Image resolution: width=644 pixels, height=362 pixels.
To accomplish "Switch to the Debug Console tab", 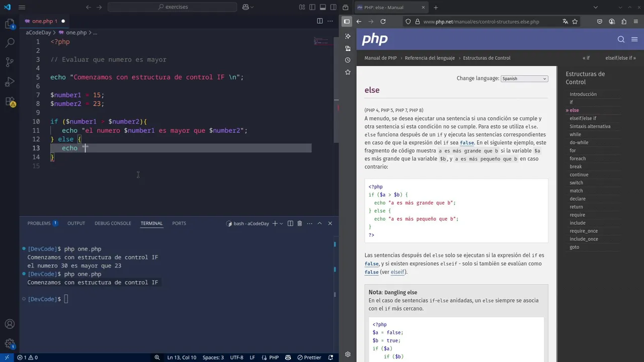I will pos(113,223).
